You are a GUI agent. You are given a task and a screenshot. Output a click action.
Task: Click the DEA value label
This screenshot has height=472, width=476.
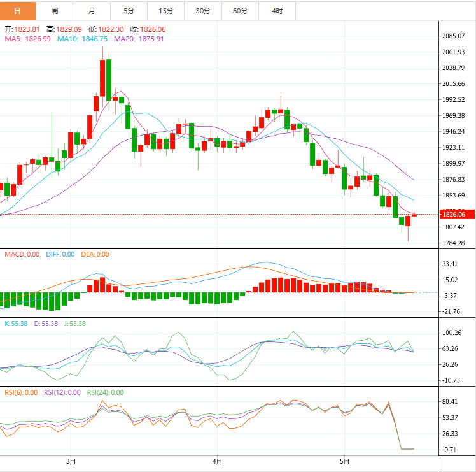tap(95, 254)
